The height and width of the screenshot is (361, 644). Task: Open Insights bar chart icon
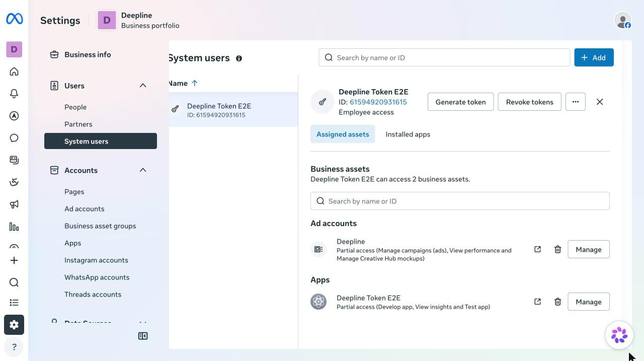pyautogui.click(x=14, y=227)
